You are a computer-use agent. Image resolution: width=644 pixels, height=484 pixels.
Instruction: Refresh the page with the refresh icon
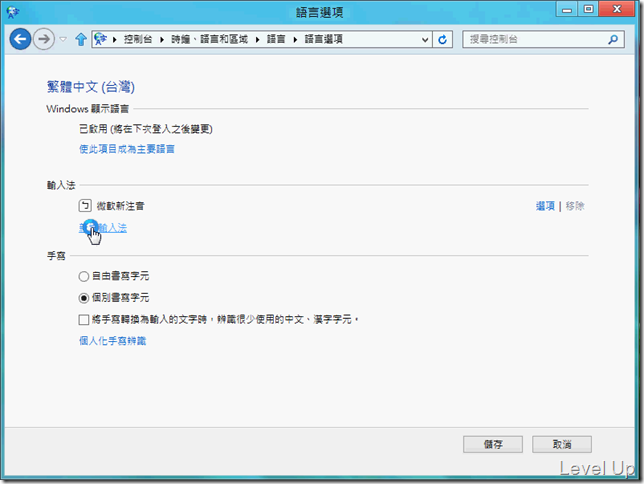point(442,39)
